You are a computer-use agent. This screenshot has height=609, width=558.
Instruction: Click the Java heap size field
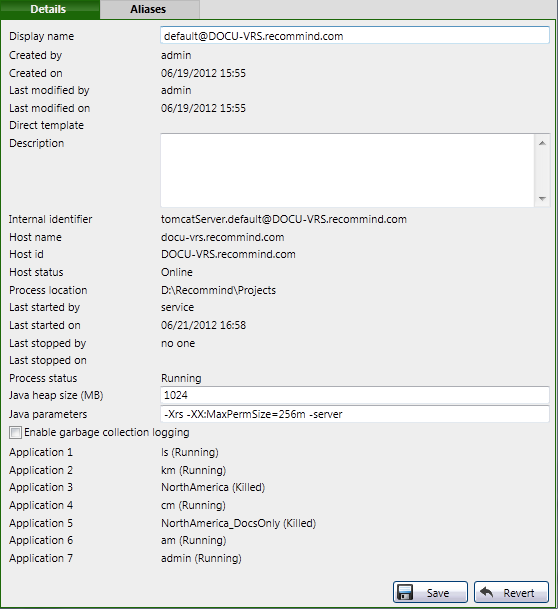point(355,395)
